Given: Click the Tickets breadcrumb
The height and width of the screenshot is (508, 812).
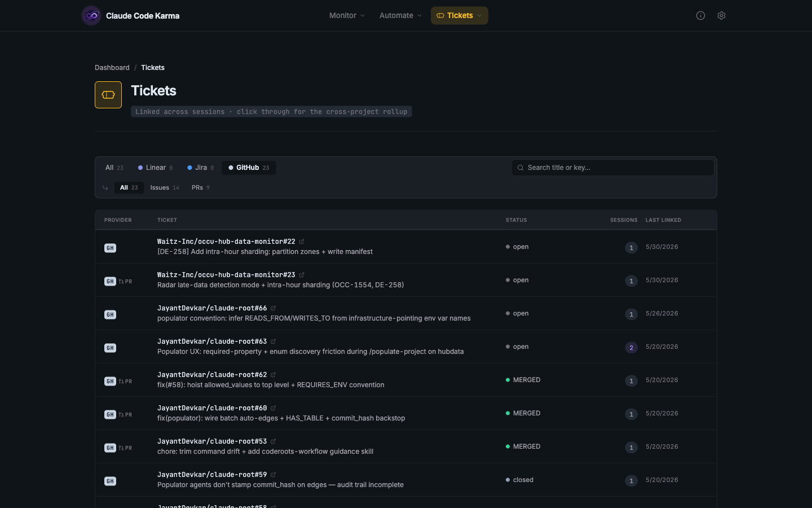Looking at the screenshot, I should click(153, 68).
